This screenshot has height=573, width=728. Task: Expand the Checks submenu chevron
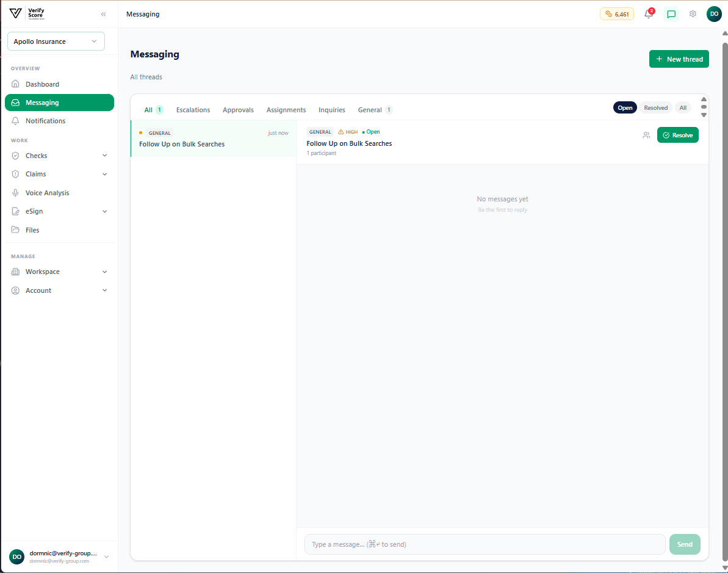[x=104, y=156]
